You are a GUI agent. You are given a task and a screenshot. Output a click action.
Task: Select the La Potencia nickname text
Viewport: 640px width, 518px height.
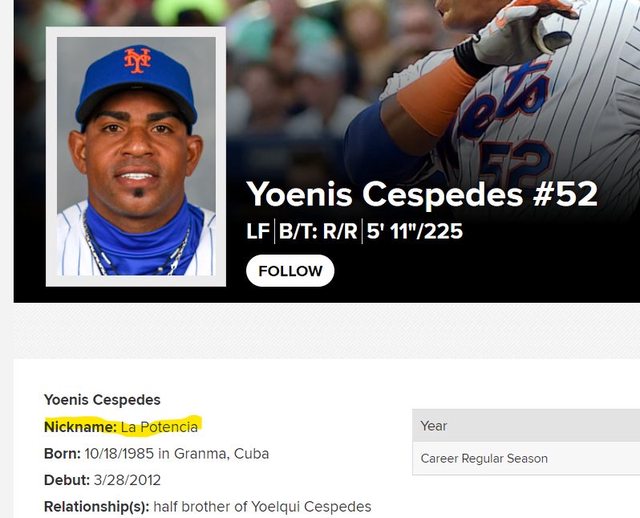point(159,427)
